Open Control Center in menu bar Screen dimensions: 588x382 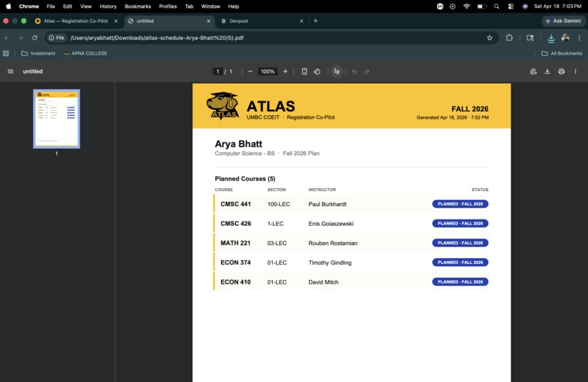coord(511,7)
